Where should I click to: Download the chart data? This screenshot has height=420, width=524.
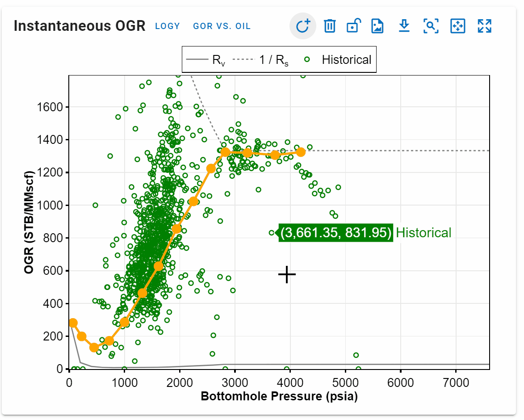(404, 26)
